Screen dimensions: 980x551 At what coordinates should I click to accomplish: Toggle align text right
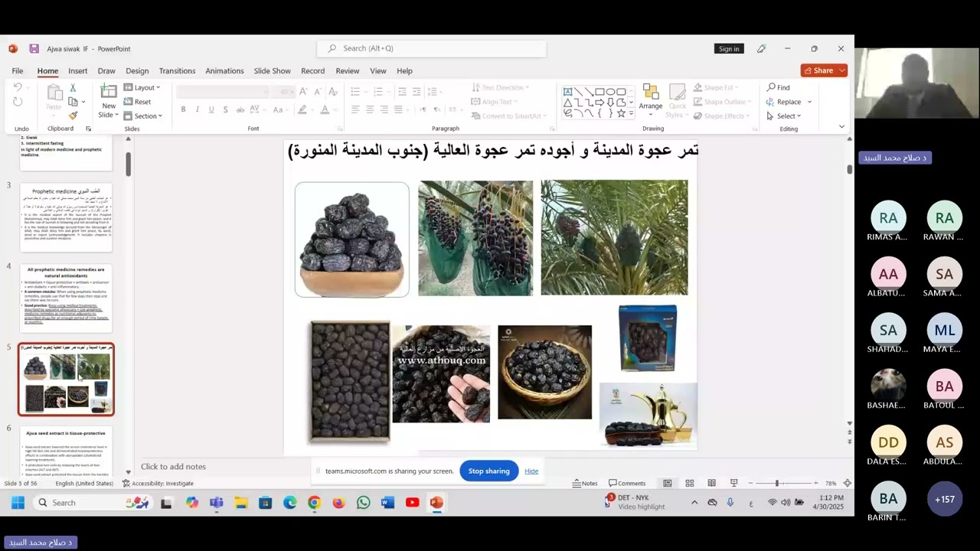point(384,109)
